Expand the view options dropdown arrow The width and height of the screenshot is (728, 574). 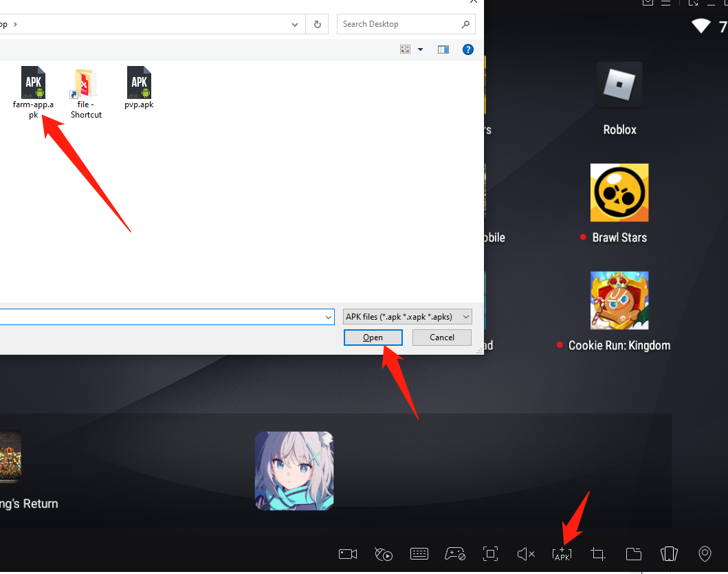coord(420,49)
